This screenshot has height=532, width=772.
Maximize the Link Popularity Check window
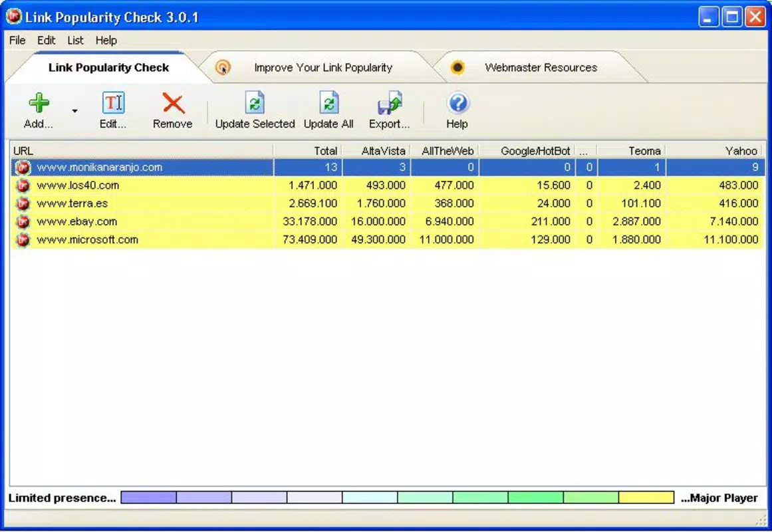coord(731,17)
